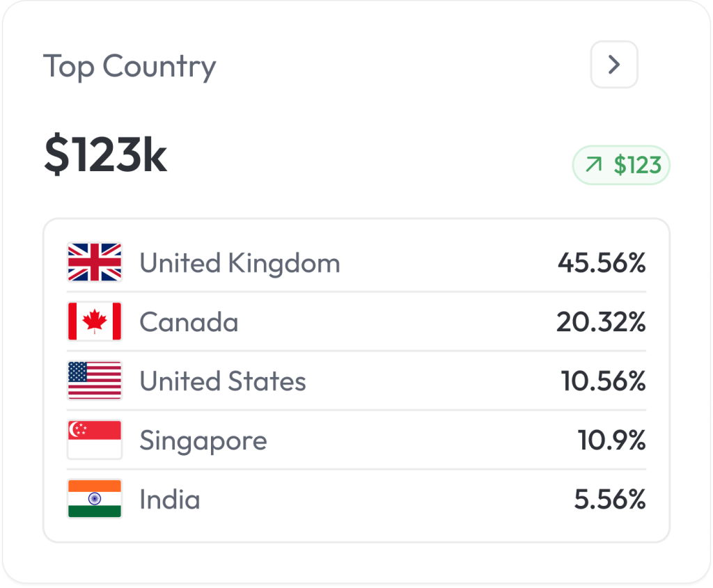Click the 5.56% India percentage
713x588 pixels.
610,500
